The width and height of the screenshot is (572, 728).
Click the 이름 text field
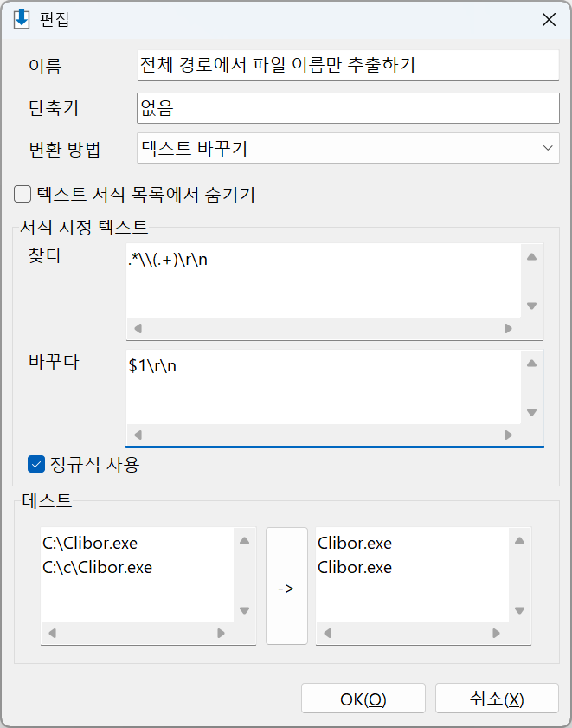(348, 65)
